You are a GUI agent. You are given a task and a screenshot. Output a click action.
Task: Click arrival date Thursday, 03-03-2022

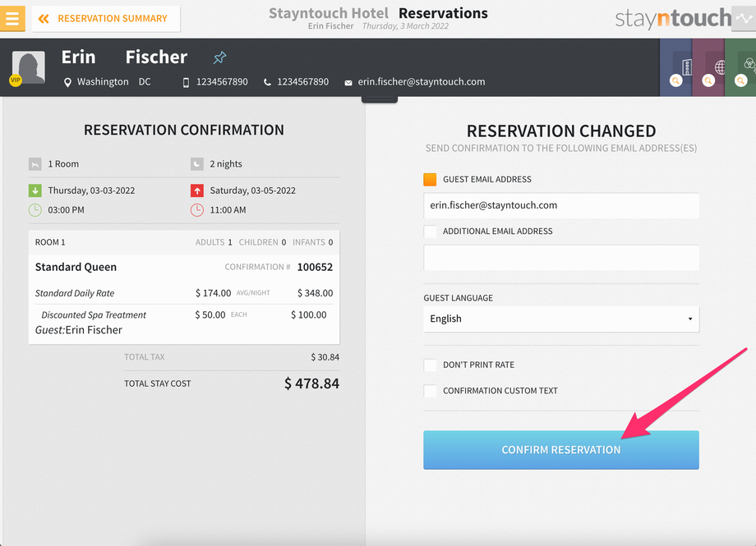(x=91, y=190)
